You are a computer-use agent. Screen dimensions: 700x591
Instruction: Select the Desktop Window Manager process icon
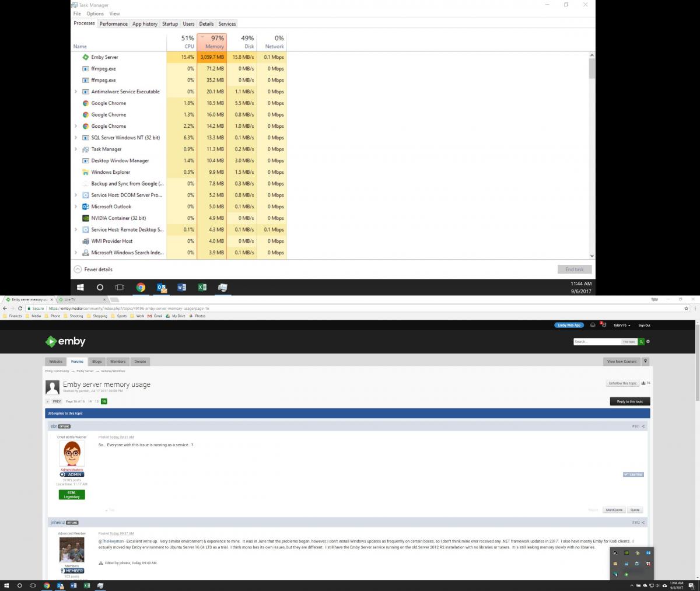point(86,160)
